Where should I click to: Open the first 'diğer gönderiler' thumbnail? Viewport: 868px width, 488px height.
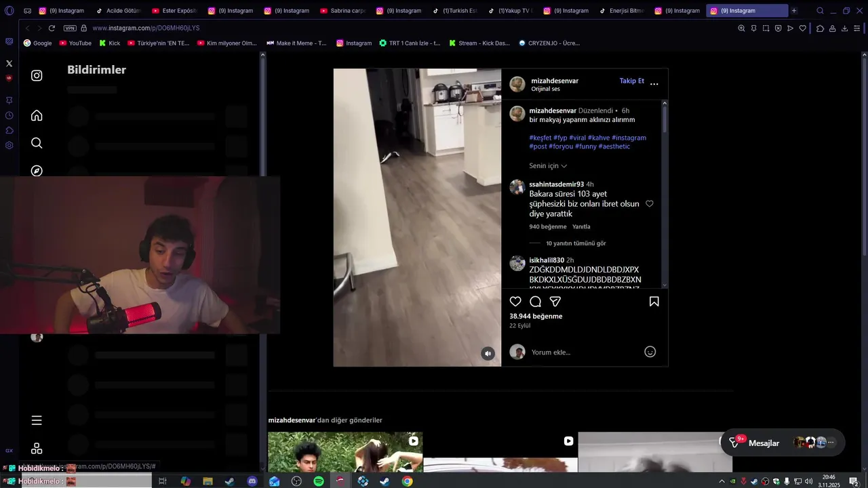point(345,452)
